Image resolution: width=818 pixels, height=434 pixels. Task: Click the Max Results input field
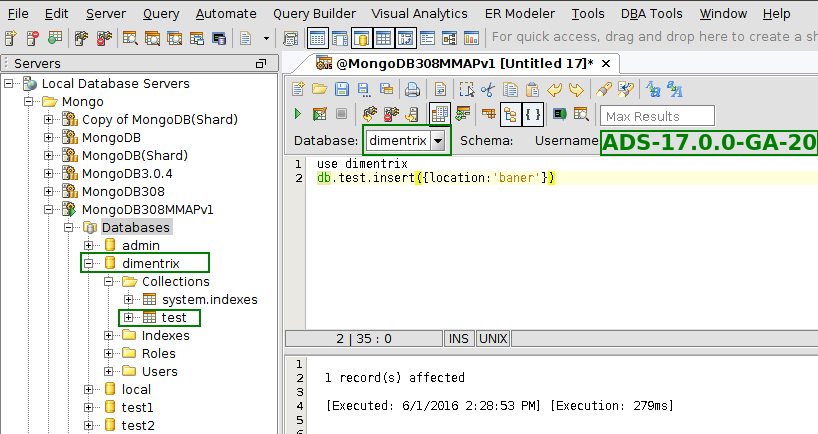click(x=657, y=116)
